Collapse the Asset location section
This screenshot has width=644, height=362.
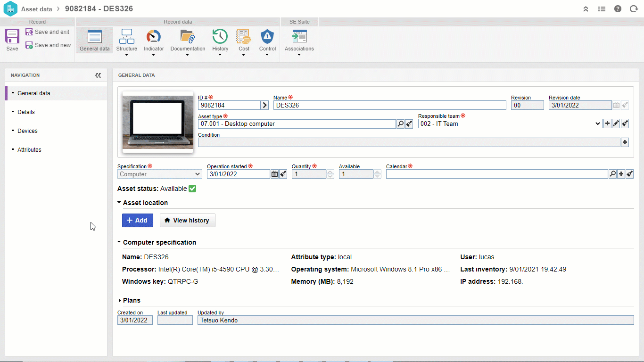click(119, 203)
